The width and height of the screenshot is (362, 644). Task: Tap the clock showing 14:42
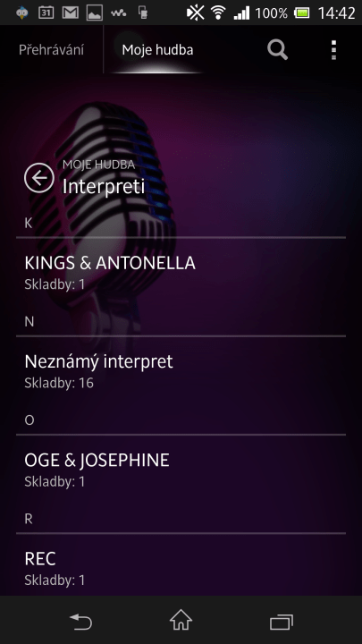[337, 13]
